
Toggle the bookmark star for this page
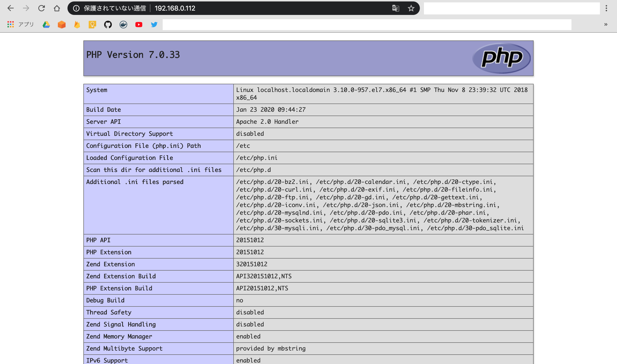click(411, 8)
